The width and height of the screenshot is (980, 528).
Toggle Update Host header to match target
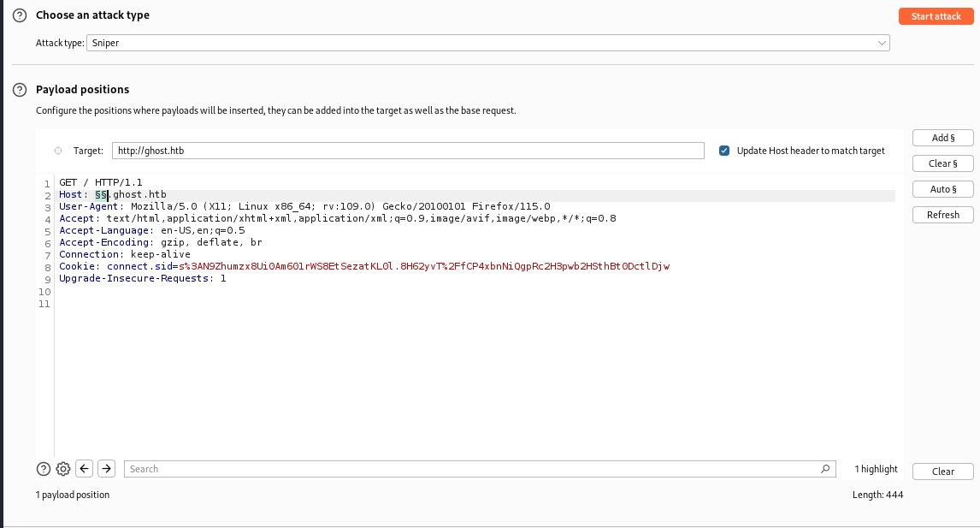[x=724, y=151]
